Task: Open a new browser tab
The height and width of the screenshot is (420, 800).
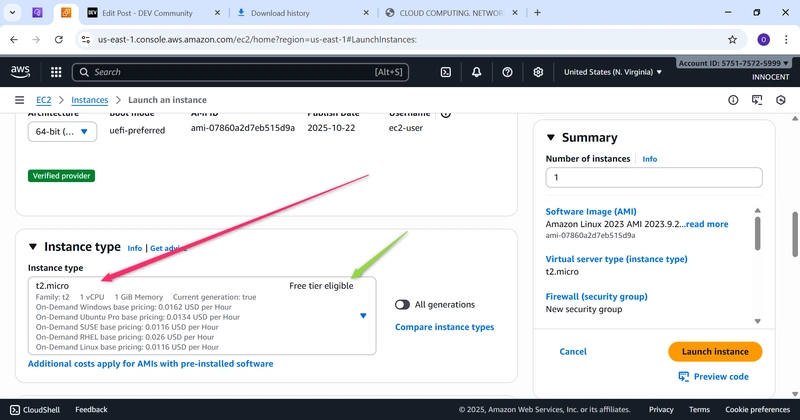Action: pos(537,13)
